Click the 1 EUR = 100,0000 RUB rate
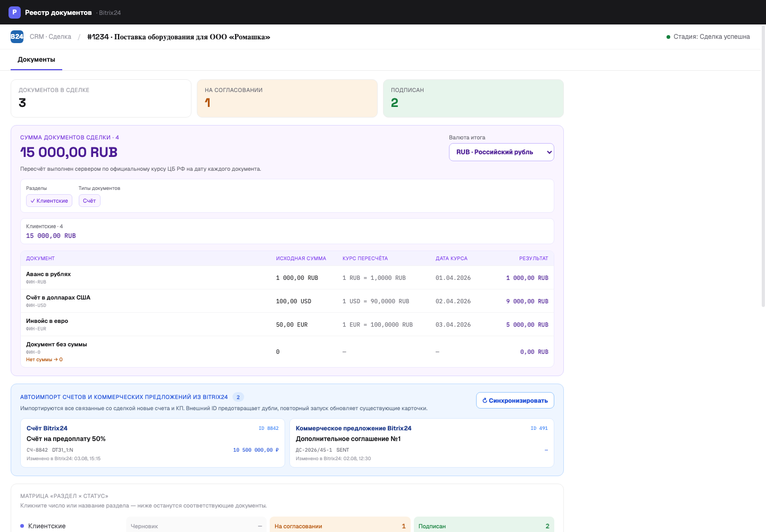This screenshot has height=532, width=766. 378,325
